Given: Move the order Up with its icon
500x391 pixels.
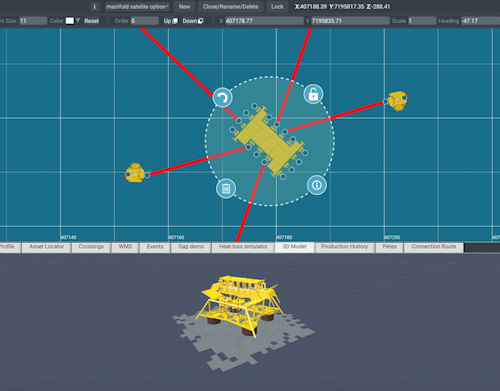Looking at the screenshot, I should [171, 21].
